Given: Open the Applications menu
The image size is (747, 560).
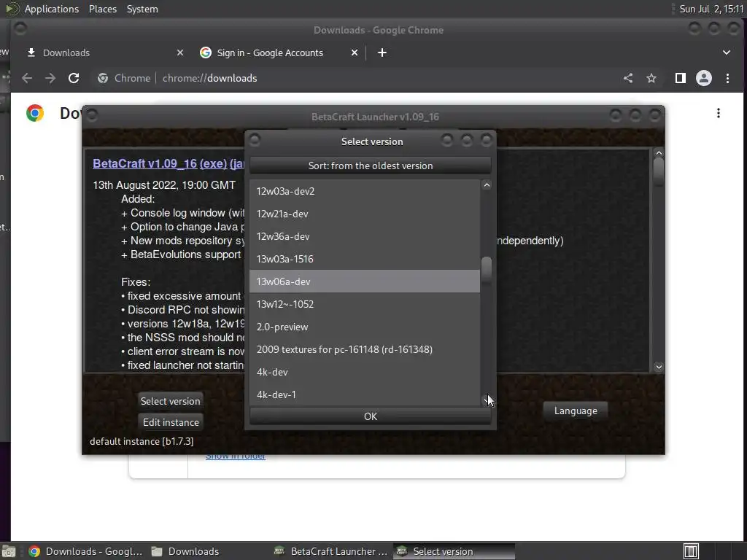Looking at the screenshot, I should (x=52, y=9).
